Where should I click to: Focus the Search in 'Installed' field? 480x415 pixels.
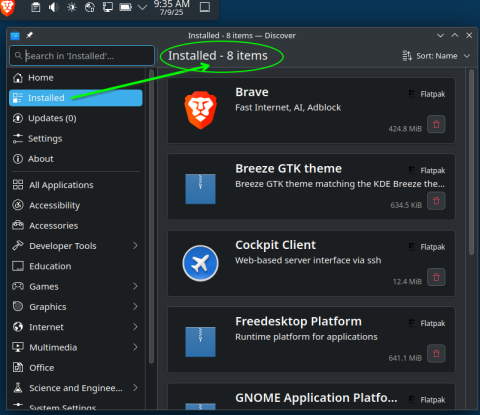(x=82, y=56)
